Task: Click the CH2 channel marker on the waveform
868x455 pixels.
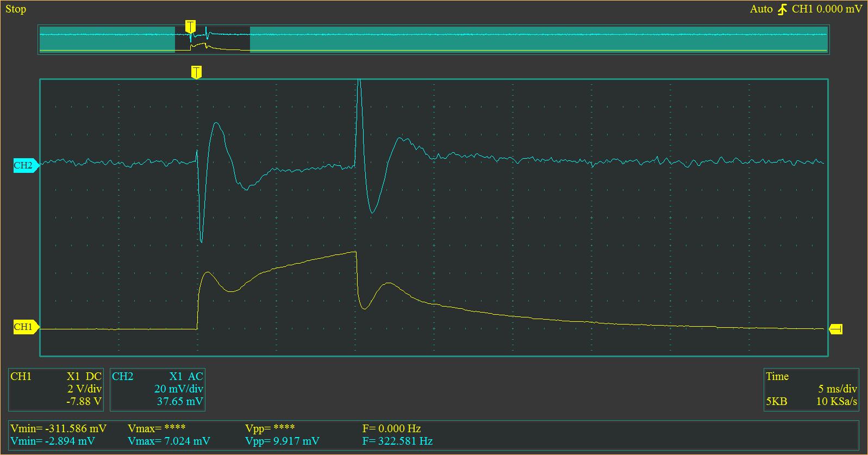Action: click(26, 166)
